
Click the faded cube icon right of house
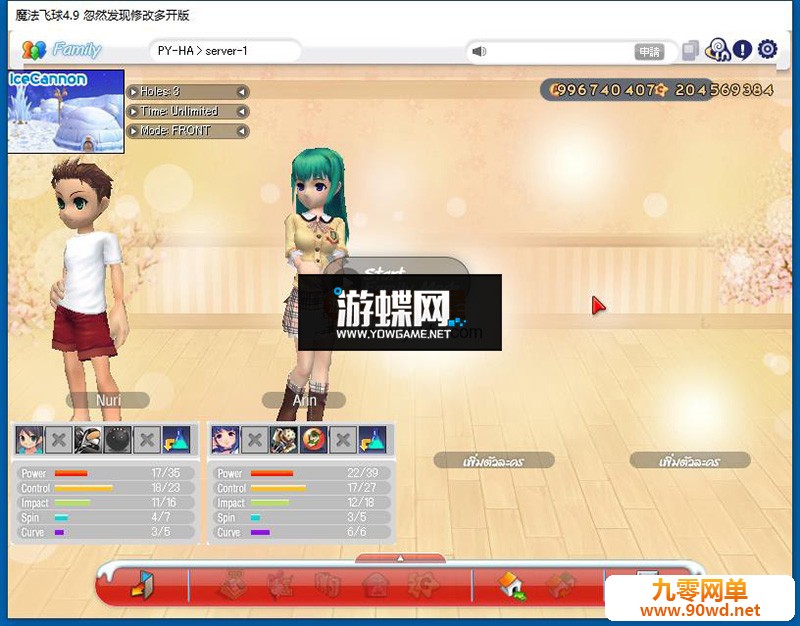point(560,585)
